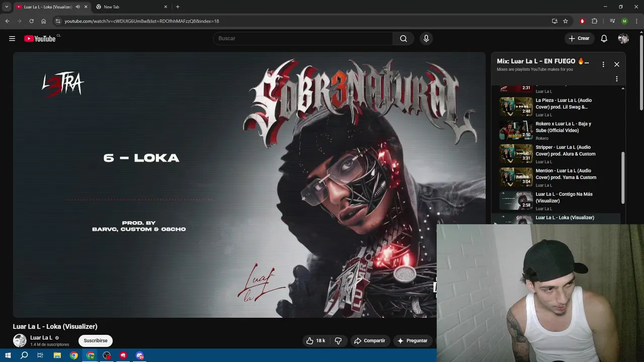Viewport: 644px width, 362px height.
Task: Click video title Luar La L - Loka (Visualizer)
Action: pyautogui.click(x=55, y=327)
